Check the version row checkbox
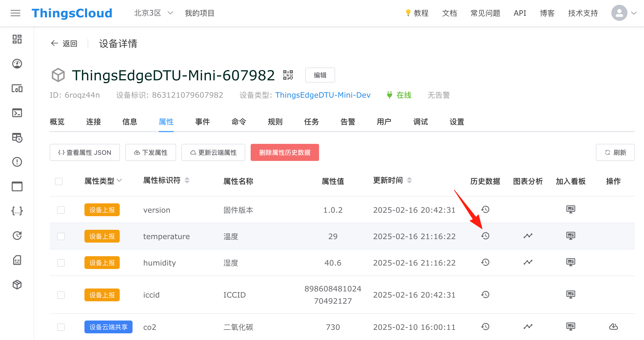 pos(61,210)
